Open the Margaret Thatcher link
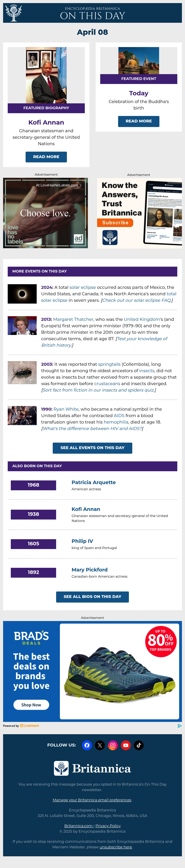Screen dimensions: 185x868 [73, 319]
